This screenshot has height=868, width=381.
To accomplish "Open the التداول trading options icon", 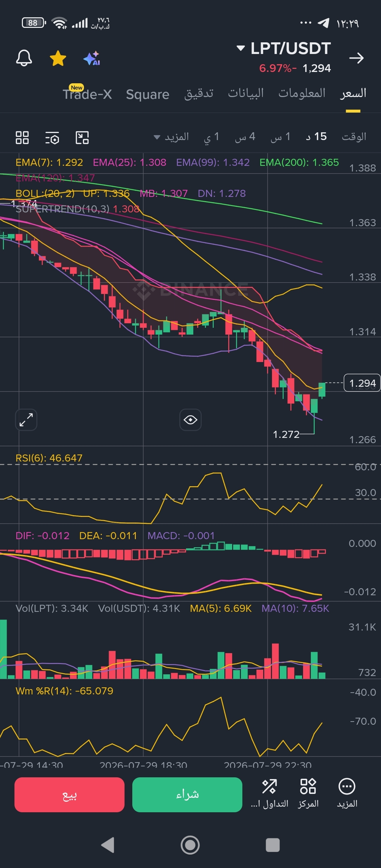I will 270,794.
